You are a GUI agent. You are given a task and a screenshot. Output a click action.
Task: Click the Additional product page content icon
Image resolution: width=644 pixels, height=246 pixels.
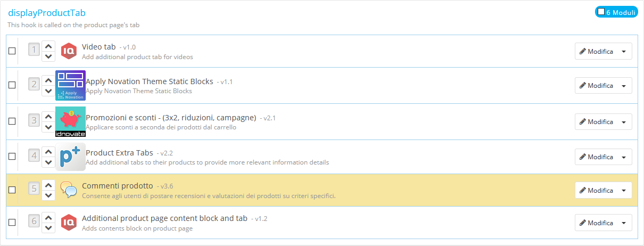click(69, 223)
